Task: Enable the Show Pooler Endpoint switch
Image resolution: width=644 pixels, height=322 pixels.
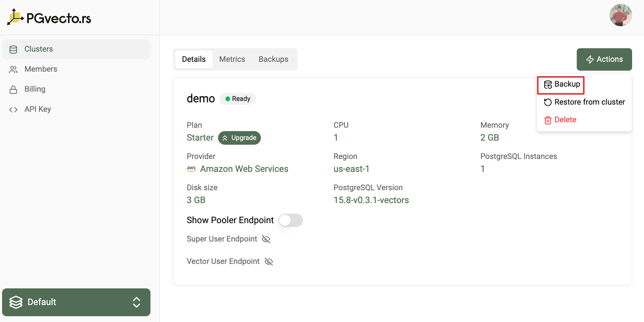Action: (x=290, y=220)
